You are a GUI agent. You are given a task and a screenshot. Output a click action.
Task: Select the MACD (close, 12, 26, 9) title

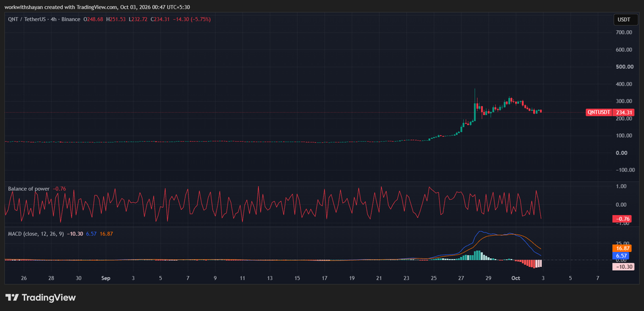pos(36,234)
